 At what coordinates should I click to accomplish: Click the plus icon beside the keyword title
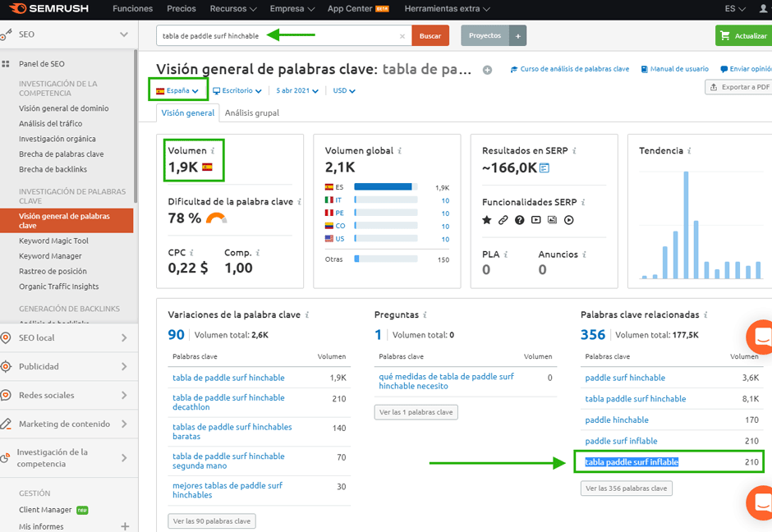[x=487, y=70]
